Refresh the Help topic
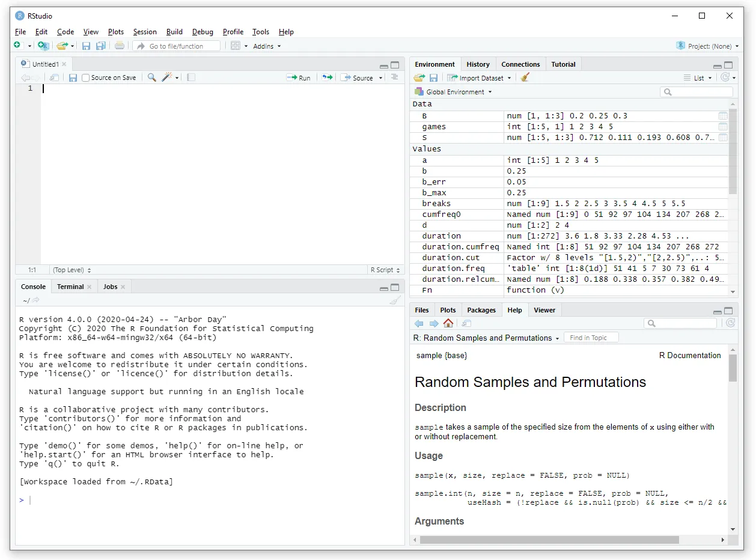Screen dimensions: 756x560 [730, 323]
